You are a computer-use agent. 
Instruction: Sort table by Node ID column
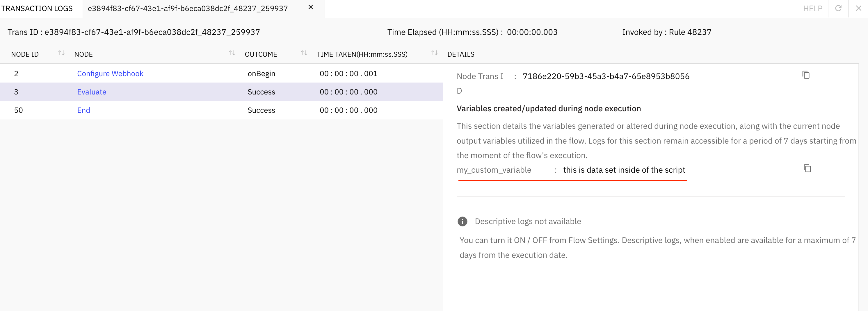[61, 53]
